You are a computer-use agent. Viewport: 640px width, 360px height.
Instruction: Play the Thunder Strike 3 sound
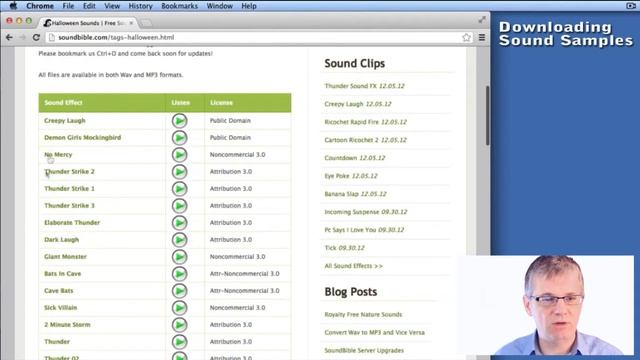click(179, 206)
